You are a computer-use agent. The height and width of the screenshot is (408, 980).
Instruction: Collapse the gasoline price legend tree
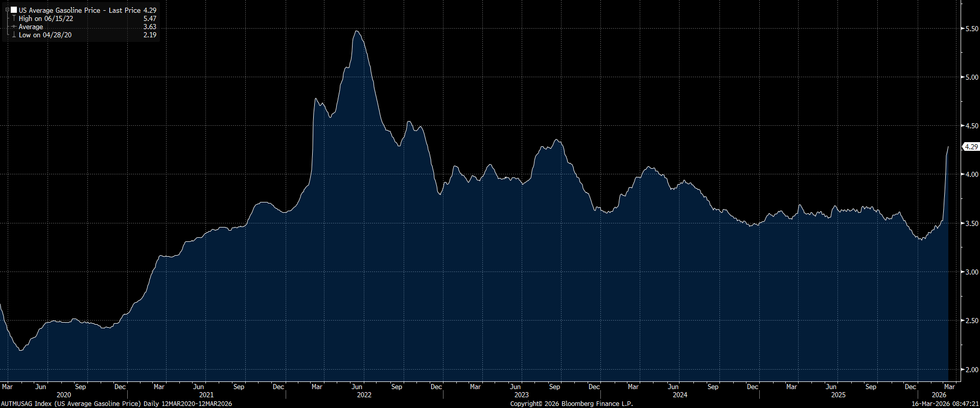point(7,10)
